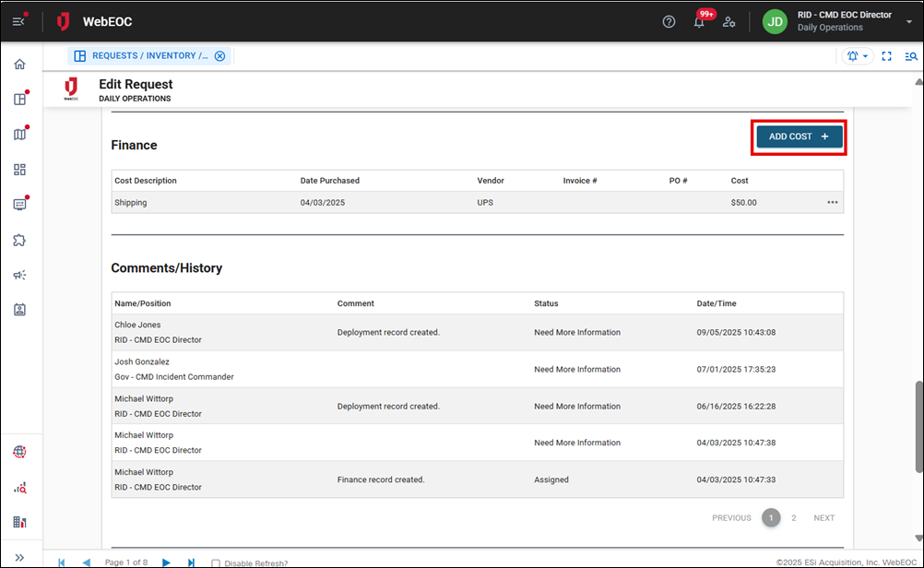This screenshot has height=568, width=924.
Task: Open the notifications bell with 99+ badge
Action: pos(700,21)
